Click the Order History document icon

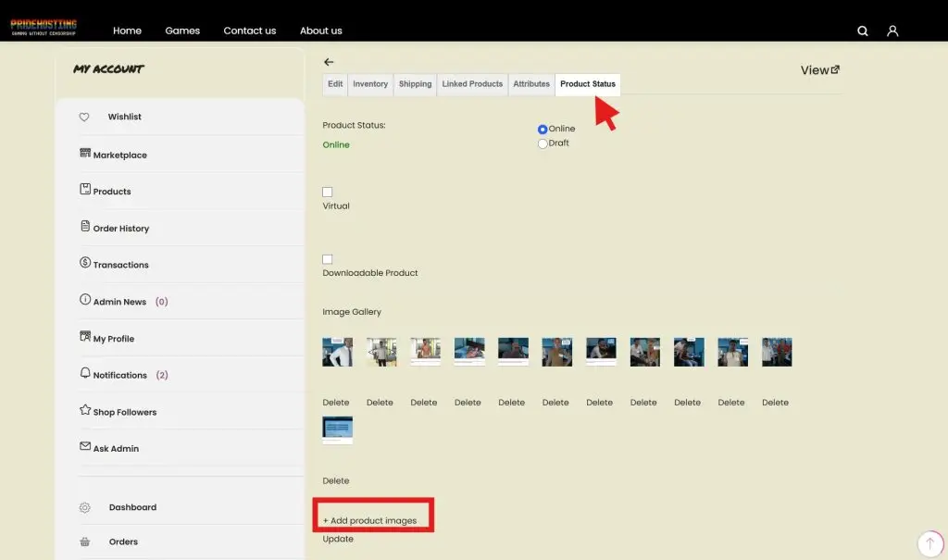point(85,227)
